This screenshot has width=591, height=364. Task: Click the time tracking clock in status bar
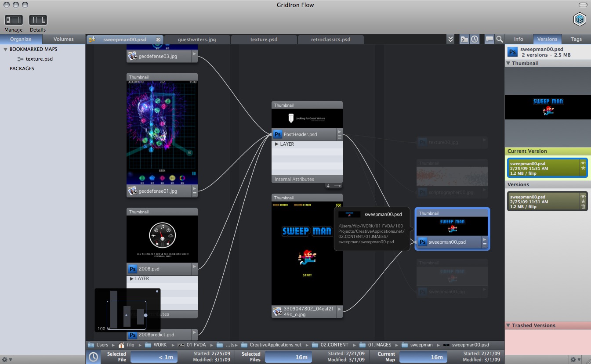(93, 357)
